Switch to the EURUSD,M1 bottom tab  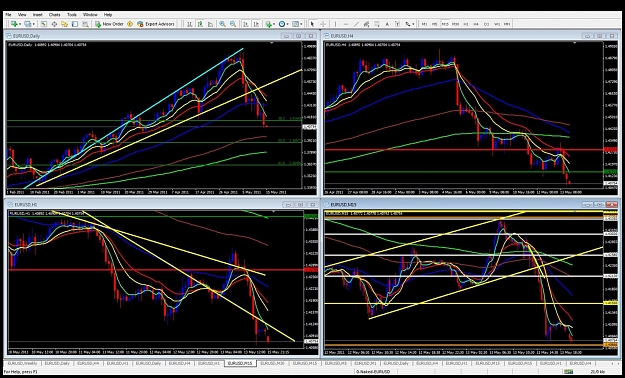[x=366, y=363]
